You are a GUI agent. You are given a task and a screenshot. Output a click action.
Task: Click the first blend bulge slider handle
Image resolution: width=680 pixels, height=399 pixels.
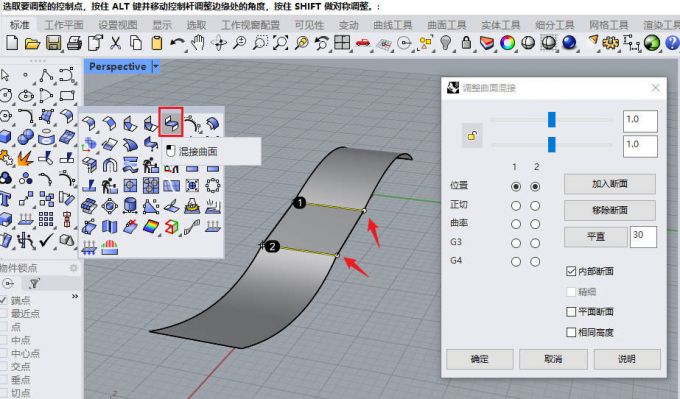pos(551,120)
